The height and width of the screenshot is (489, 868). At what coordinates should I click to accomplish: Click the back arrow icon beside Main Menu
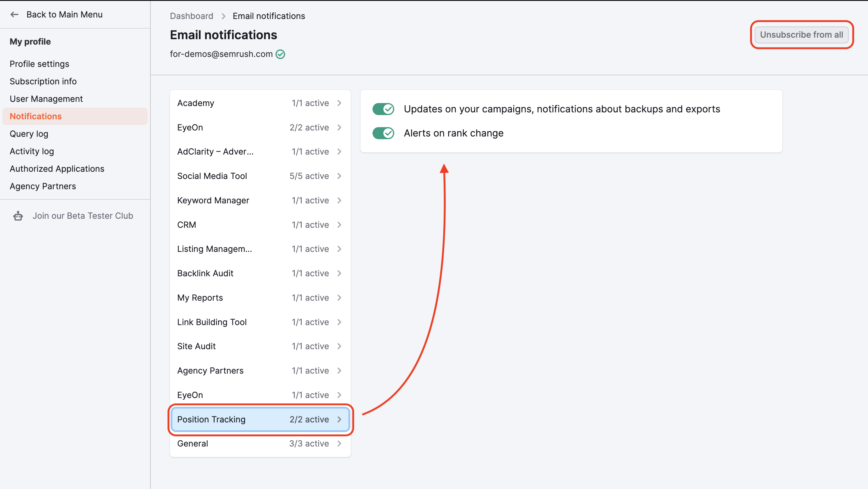coord(14,14)
